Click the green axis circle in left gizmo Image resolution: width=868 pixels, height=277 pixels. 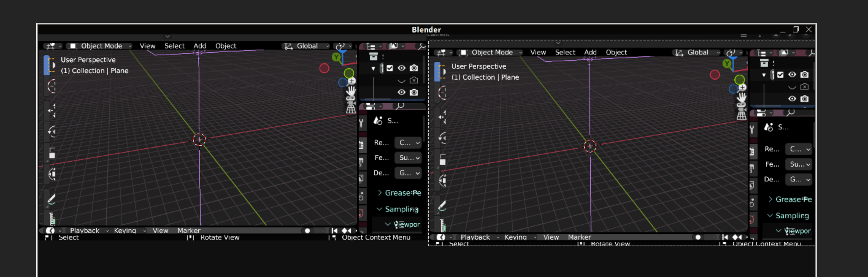click(x=349, y=73)
